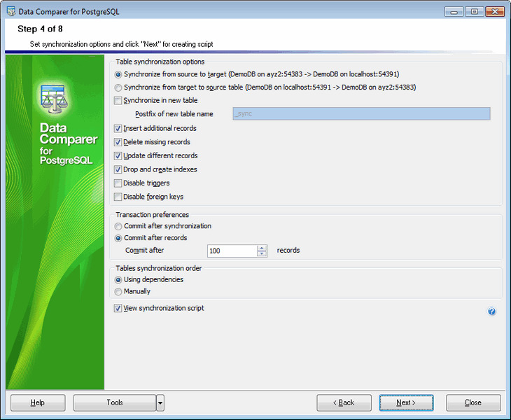
Task: Enable Synchronize in new table checkbox
Action: pyautogui.click(x=118, y=101)
